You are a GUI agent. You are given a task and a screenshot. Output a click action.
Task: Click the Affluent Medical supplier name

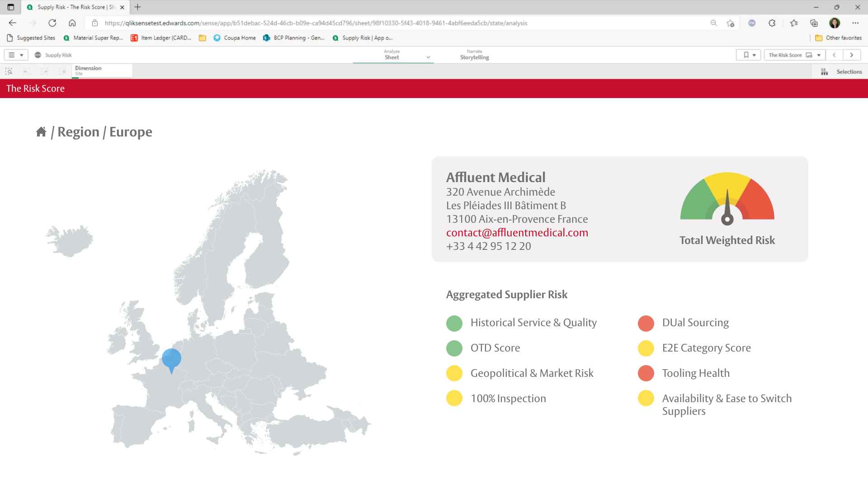coord(495,177)
